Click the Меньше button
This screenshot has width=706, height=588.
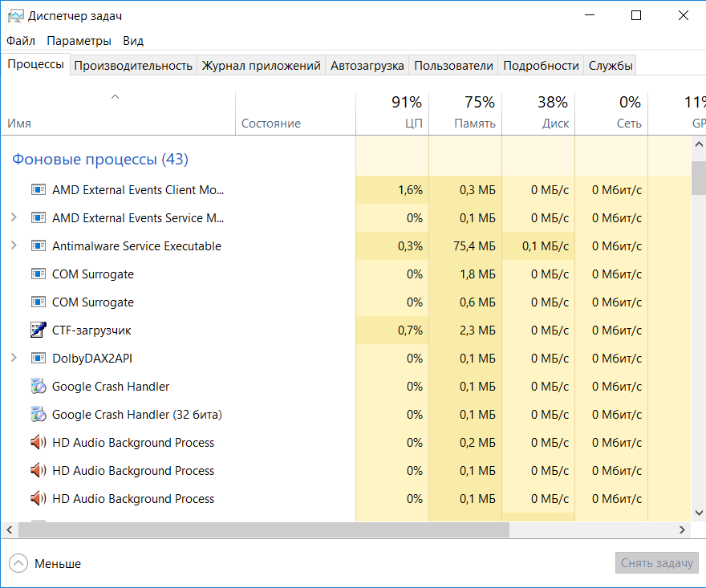tap(45, 563)
